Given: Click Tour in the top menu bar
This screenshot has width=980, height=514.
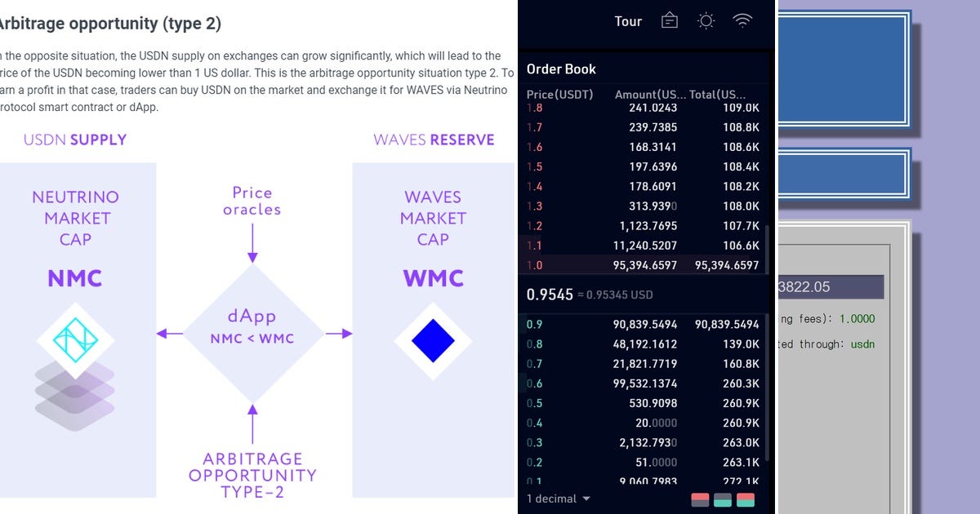Looking at the screenshot, I should pos(628,20).
